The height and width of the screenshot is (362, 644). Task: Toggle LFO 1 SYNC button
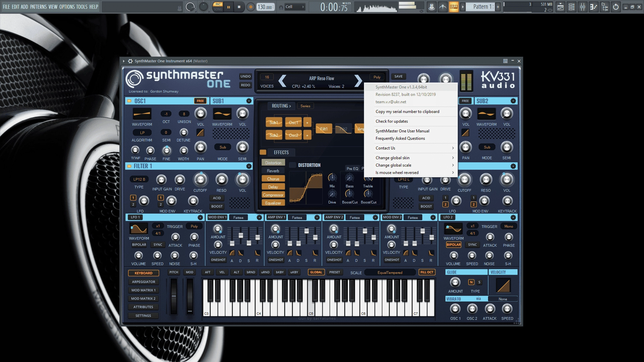[x=158, y=245]
